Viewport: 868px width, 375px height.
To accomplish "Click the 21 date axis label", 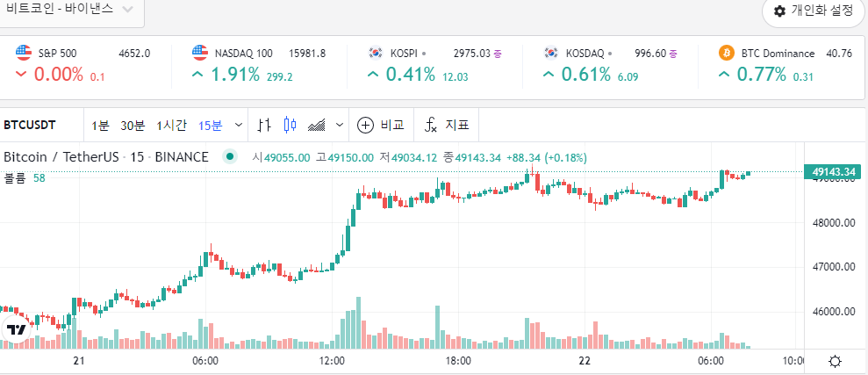I will (79, 361).
